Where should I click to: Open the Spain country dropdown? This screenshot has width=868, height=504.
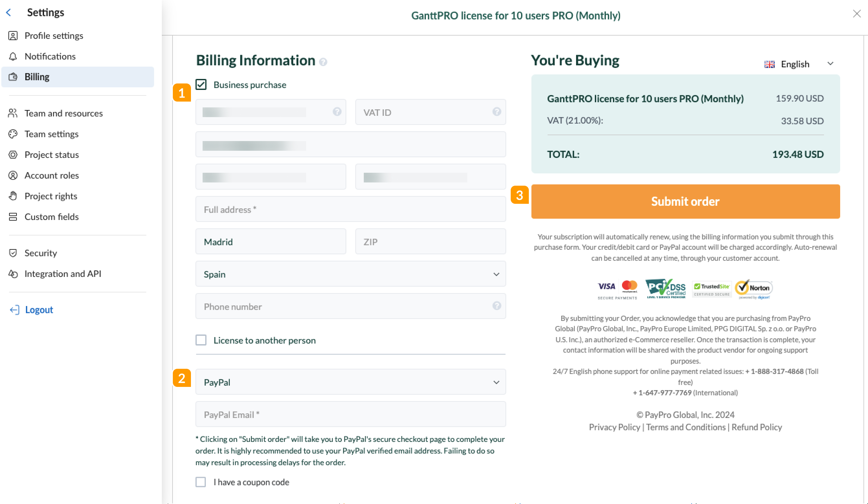click(x=351, y=274)
